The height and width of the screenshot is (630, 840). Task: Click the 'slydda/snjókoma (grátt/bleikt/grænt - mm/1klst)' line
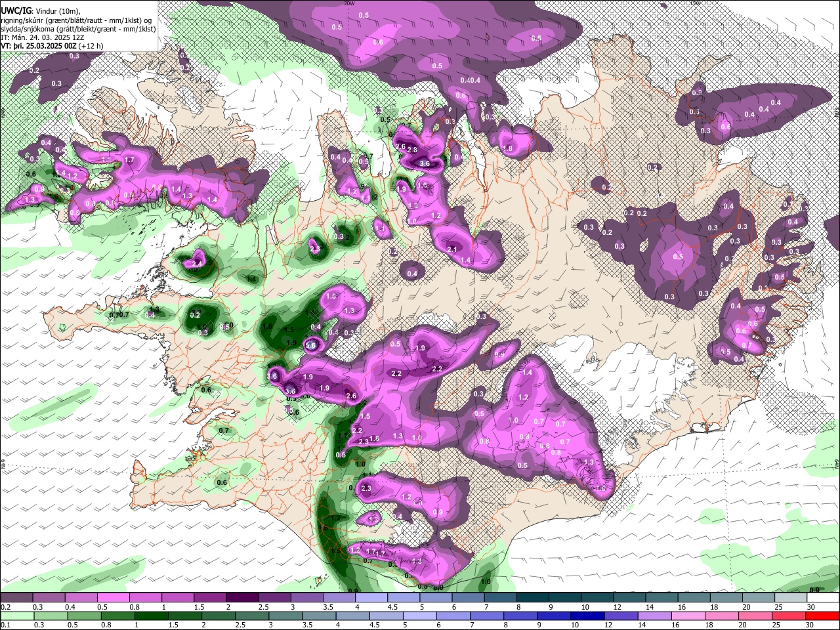point(78,29)
